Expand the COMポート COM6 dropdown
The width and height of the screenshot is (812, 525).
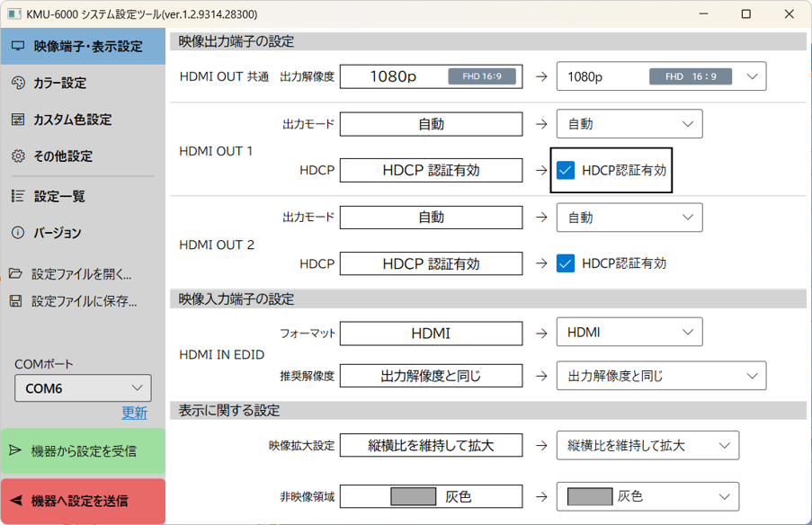click(x=83, y=388)
